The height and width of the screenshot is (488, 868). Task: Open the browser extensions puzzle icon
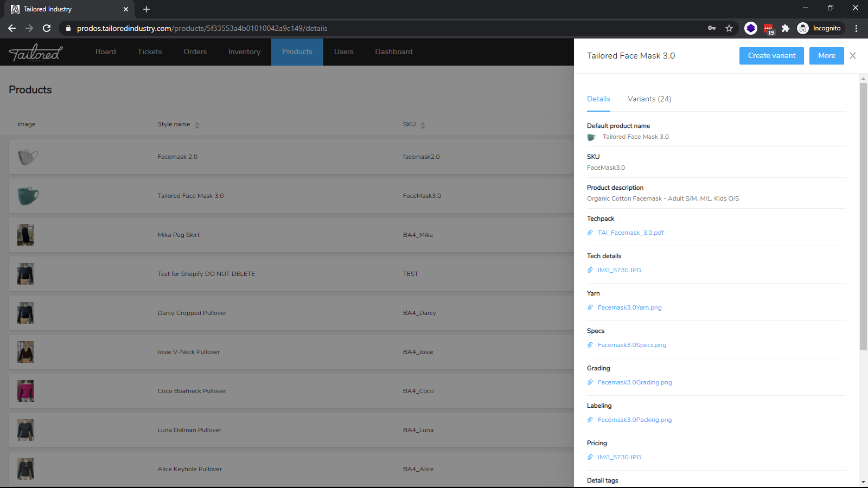[785, 28]
